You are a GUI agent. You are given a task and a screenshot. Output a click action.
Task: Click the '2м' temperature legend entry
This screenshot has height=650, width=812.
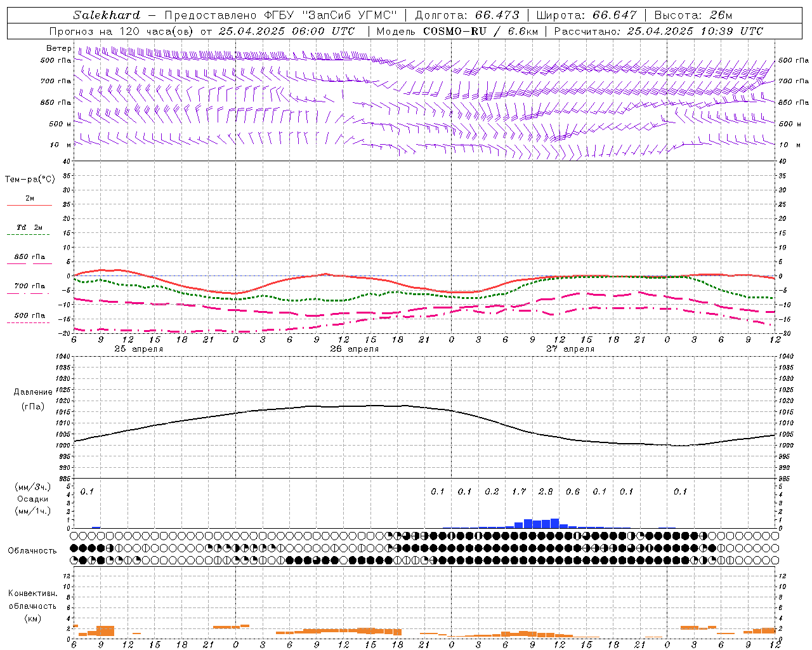tap(30, 199)
